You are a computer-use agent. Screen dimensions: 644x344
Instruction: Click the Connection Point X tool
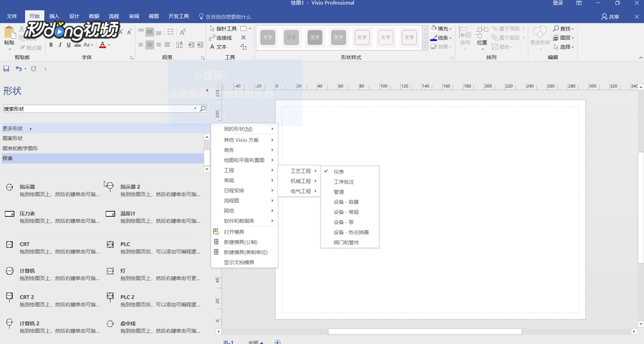click(244, 38)
